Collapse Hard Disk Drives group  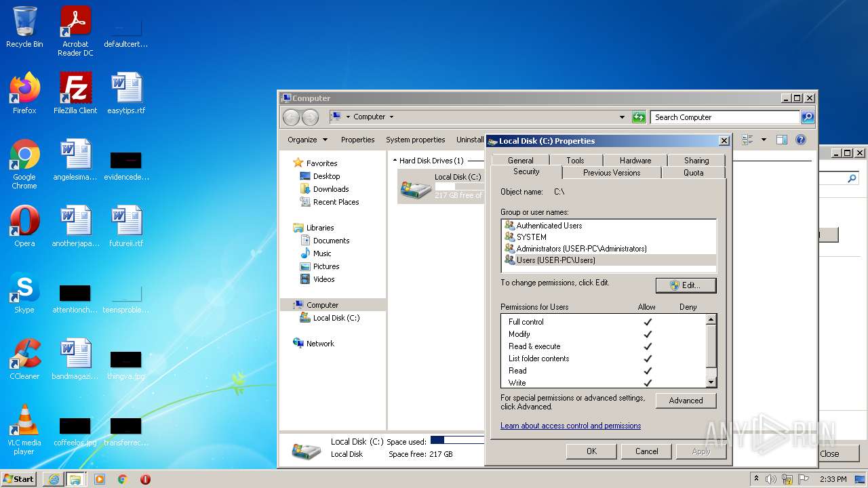[395, 161]
